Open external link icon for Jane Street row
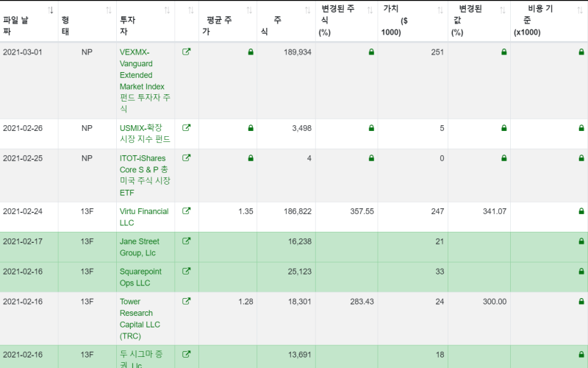This screenshot has width=588, height=368. pyautogui.click(x=187, y=241)
